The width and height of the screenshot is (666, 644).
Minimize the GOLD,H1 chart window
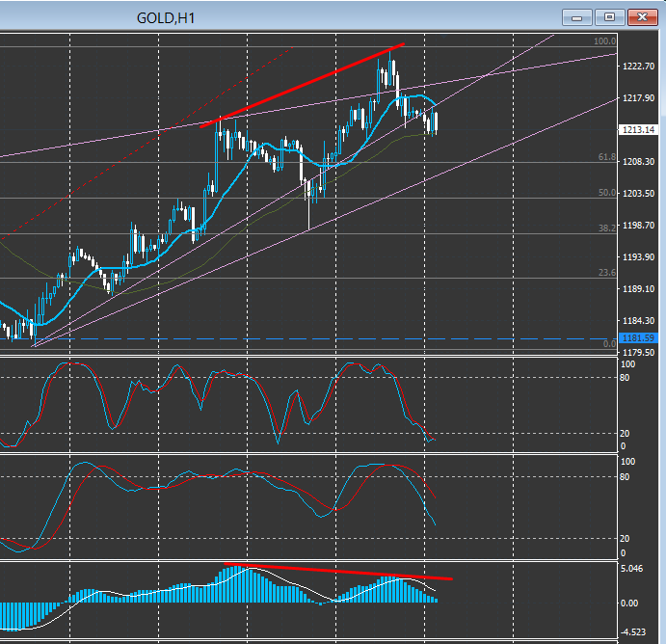point(578,16)
